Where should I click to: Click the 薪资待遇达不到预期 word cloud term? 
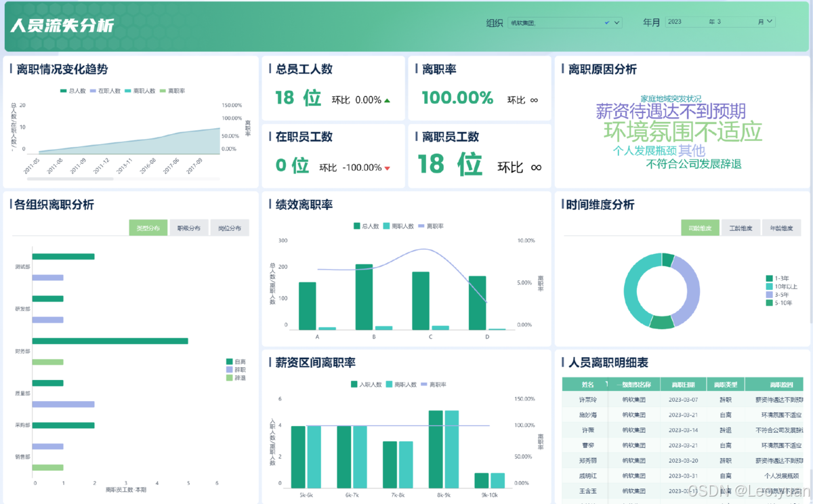(x=671, y=111)
